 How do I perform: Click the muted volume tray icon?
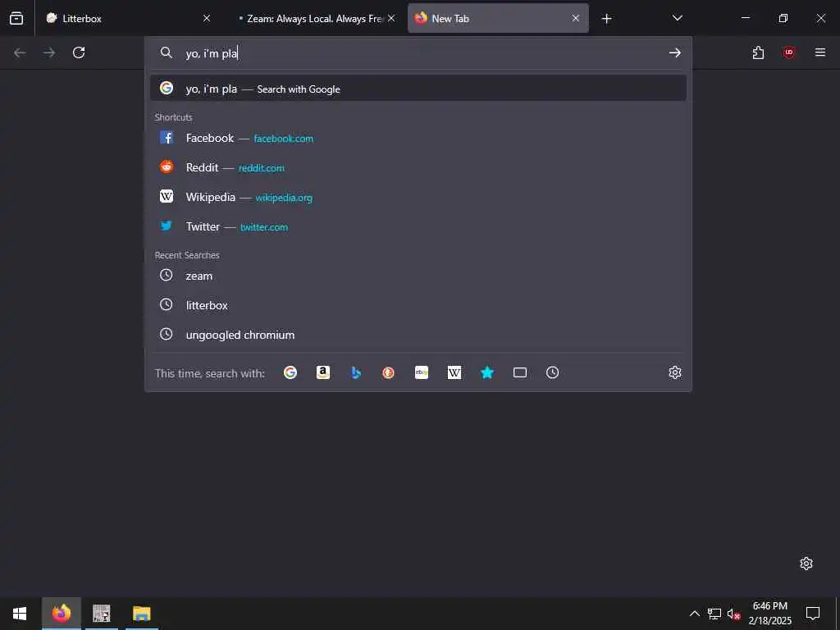733,614
